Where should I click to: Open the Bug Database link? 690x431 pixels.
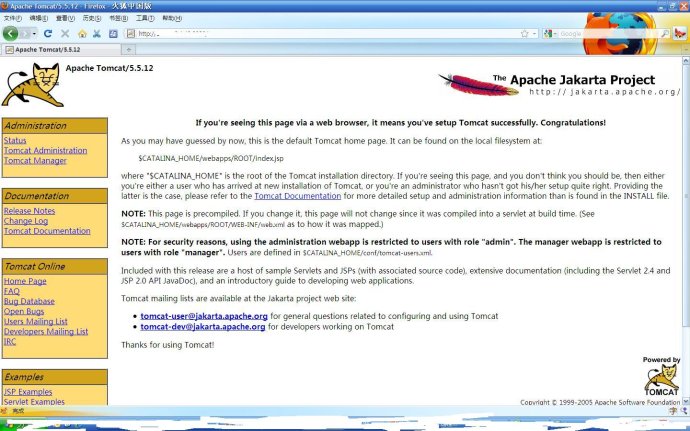tap(29, 301)
